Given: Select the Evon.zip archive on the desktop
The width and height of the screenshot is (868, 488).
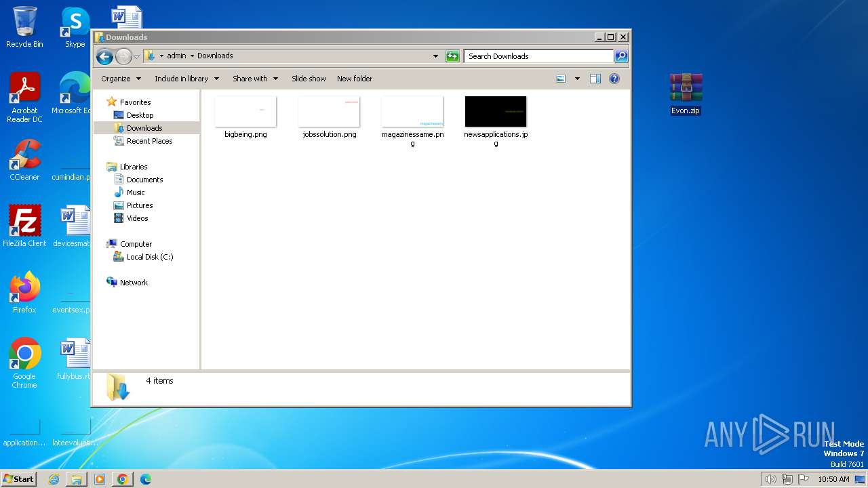Looking at the screenshot, I should (x=686, y=94).
